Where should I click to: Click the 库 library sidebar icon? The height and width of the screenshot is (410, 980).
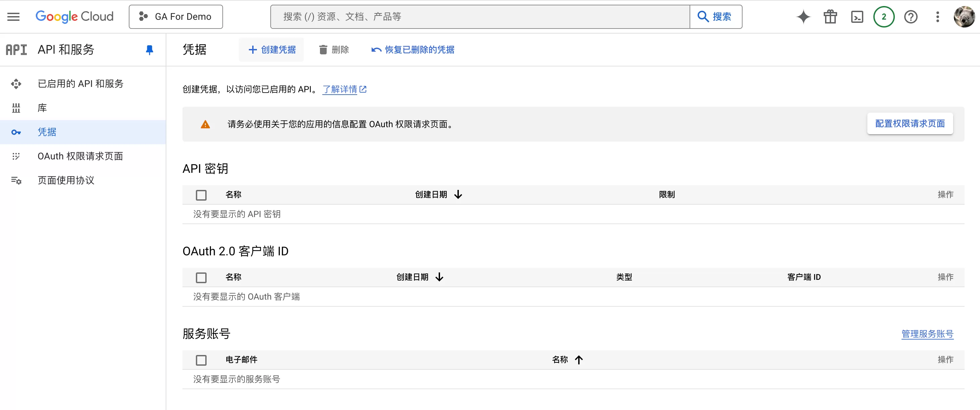(16, 108)
